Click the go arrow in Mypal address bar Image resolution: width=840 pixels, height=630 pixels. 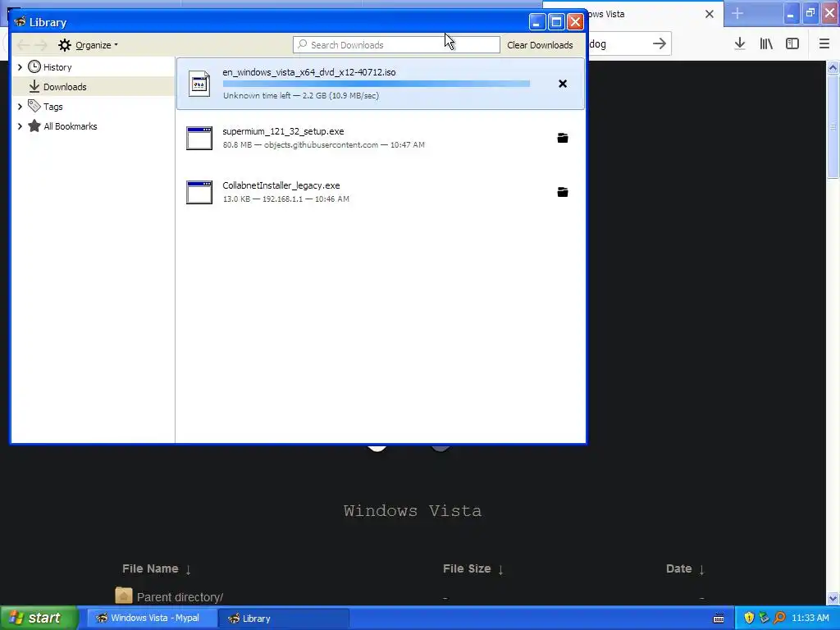[660, 44]
